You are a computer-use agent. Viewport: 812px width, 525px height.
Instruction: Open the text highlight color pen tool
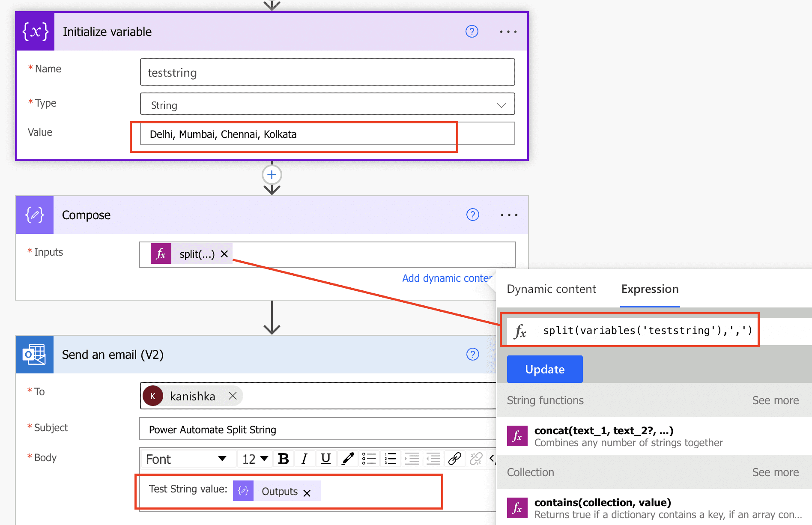coord(348,459)
